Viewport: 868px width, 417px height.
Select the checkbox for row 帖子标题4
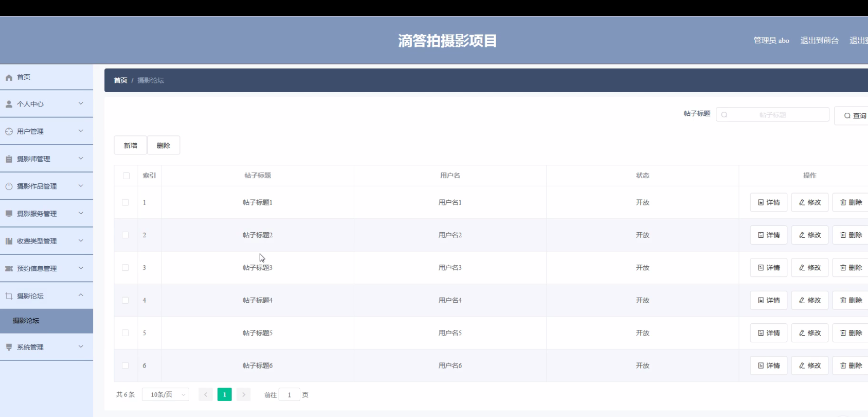(x=125, y=300)
